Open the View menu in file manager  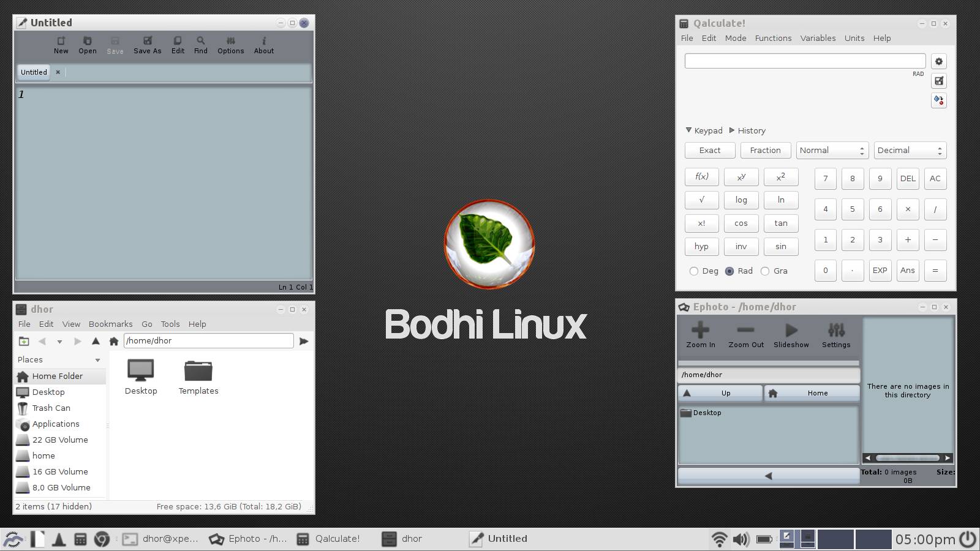[71, 324]
